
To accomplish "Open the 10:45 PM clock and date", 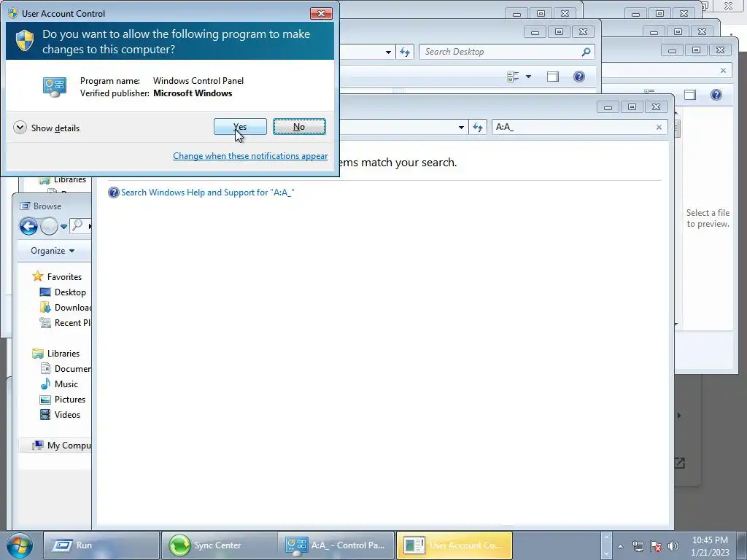I will [x=710, y=545].
